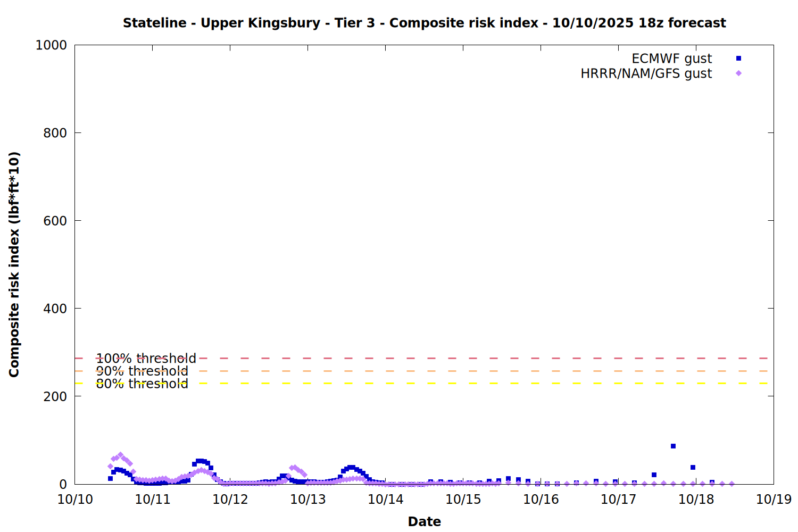Click the 80% threshold label
798x532 pixels.
[142, 384]
